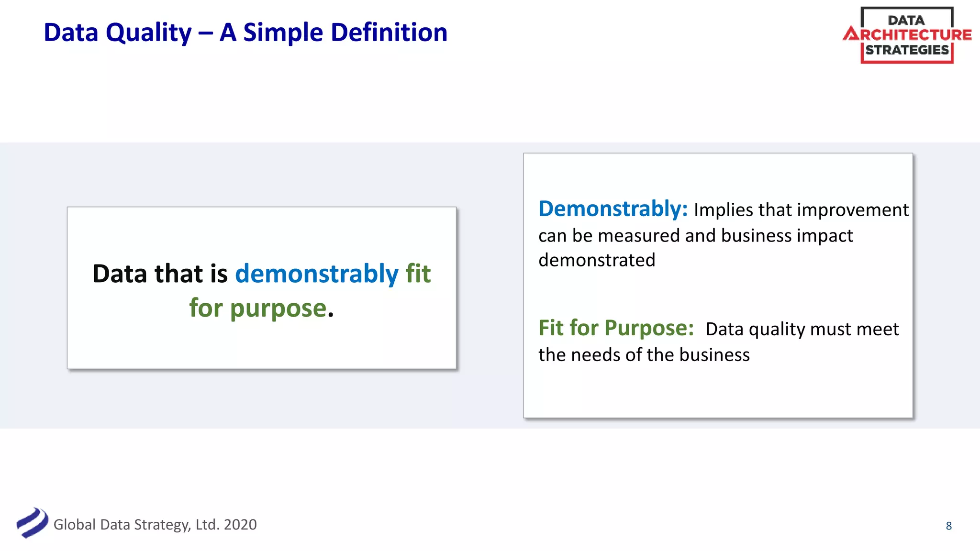Click blue word demonstrably in definition box
The width and height of the screenshot is (980, 551).
coord(316,274)
